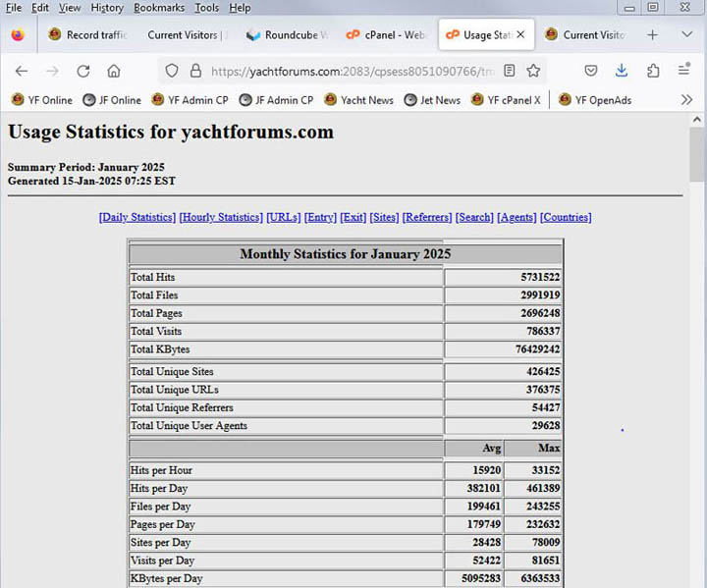707x588 pixels.
Task: Show site security padlock info
Action: [195, 71]
